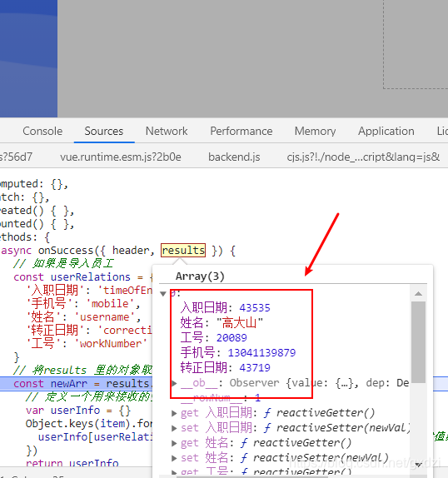Viewport: 448px width, 478px height.
Task: Select the Sources tab
Action: pos(104,131)
